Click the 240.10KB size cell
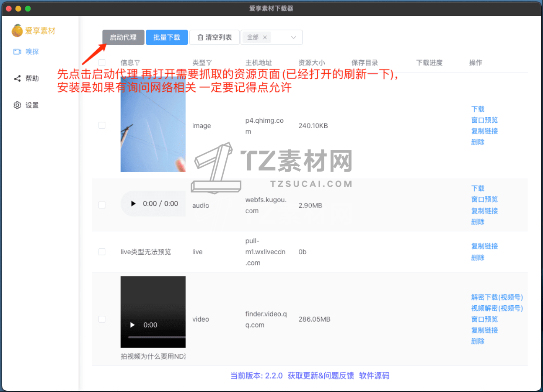This screenshot has height=392, width=543. (313, 126)
